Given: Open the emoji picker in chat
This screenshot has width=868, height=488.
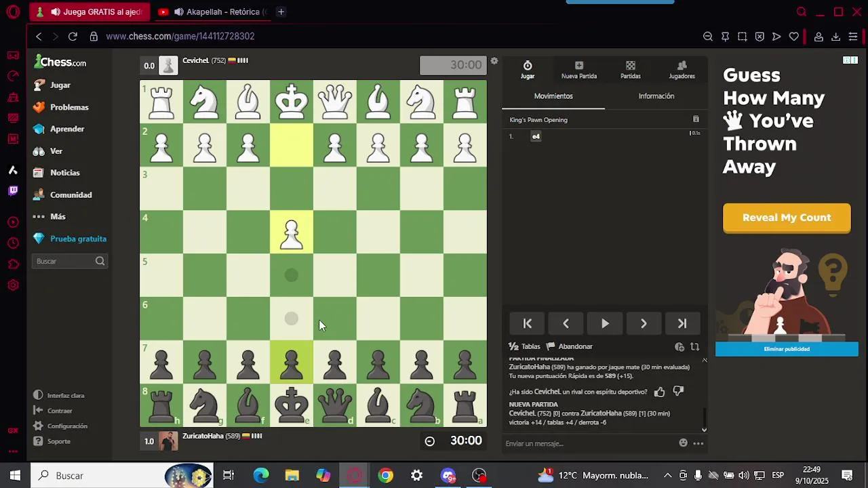Looking at the screenshot, I should pyautogui.click(x=683, y=443).
